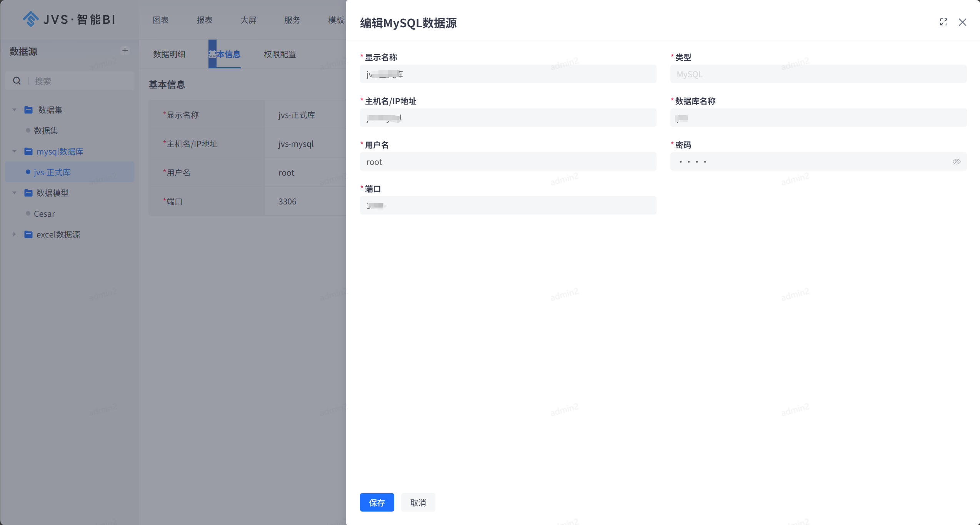Switch to the 权限配置 tab
The image size is (980, 525).
(280, 54)
